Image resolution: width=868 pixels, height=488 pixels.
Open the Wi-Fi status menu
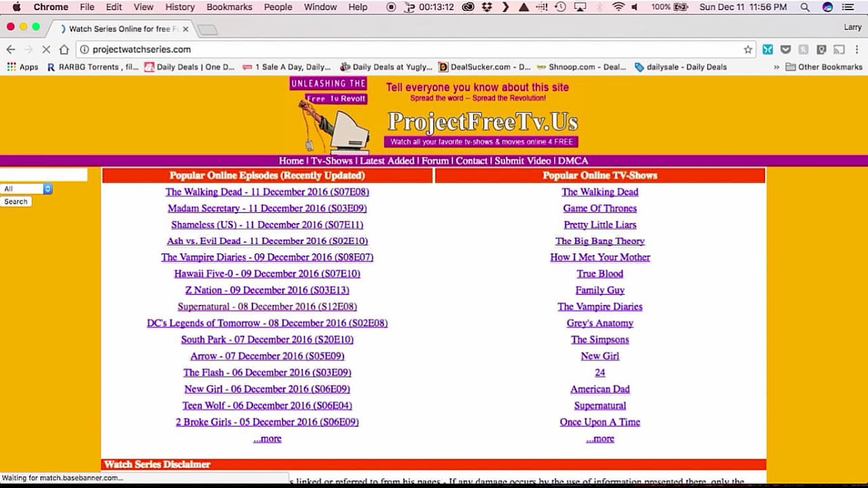pos(618,7)
